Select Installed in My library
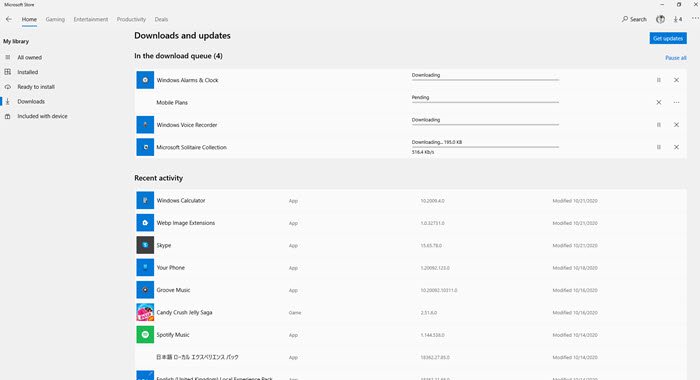 28,72
